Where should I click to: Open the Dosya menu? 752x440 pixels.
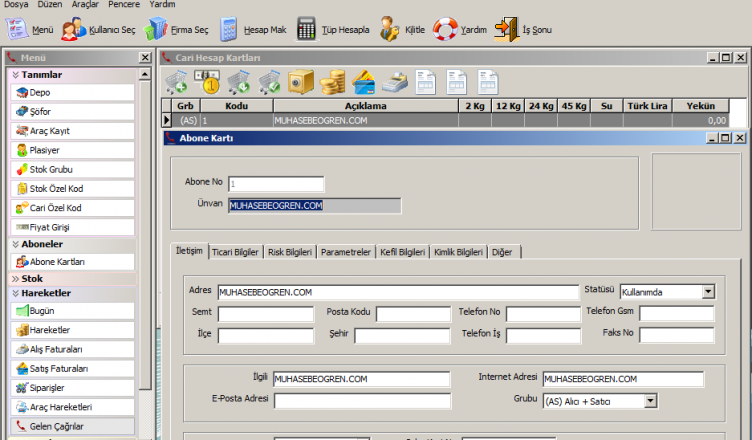point(16,4)
